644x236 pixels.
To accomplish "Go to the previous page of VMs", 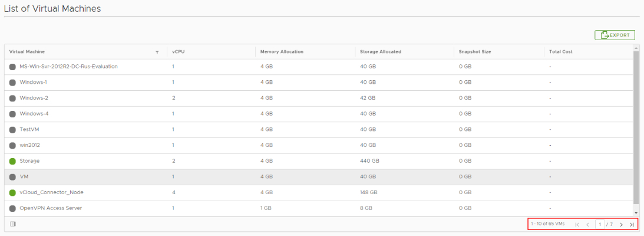I will pyautogui.click(x=587, y=225).
